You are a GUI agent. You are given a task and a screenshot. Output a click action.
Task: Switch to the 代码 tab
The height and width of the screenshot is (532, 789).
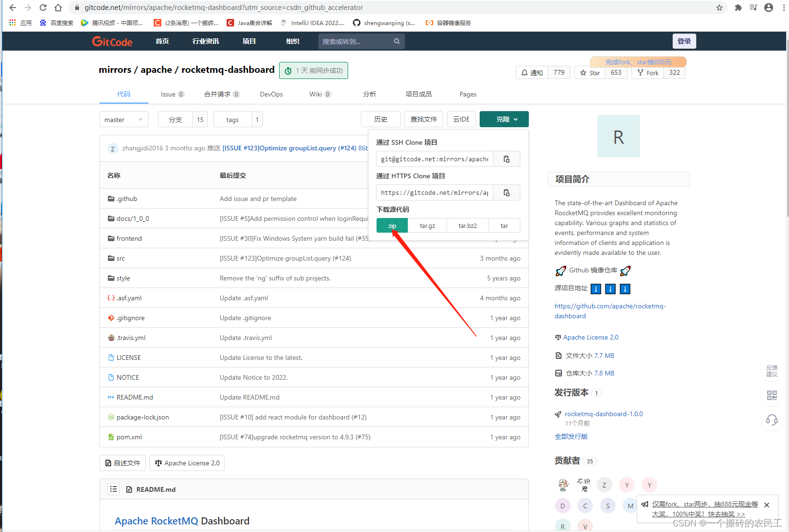pyautogui.click(x=124, y=94)
